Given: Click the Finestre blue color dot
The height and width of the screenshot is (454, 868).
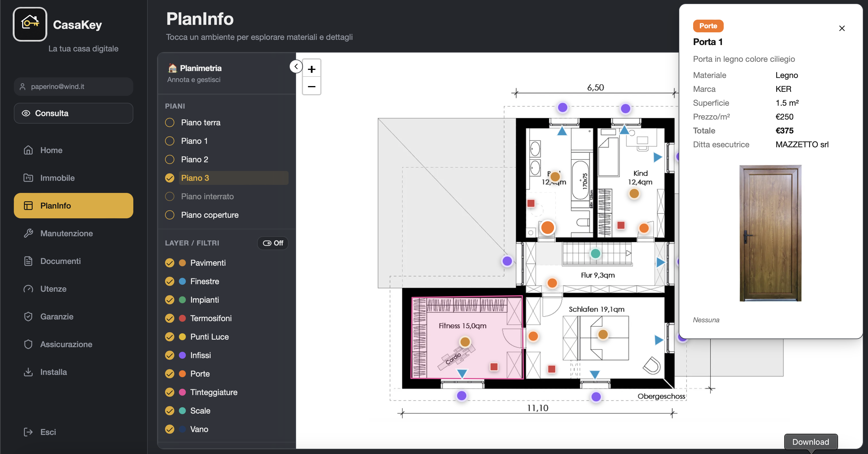Looking at the screenshot, I should pos(182,281).
